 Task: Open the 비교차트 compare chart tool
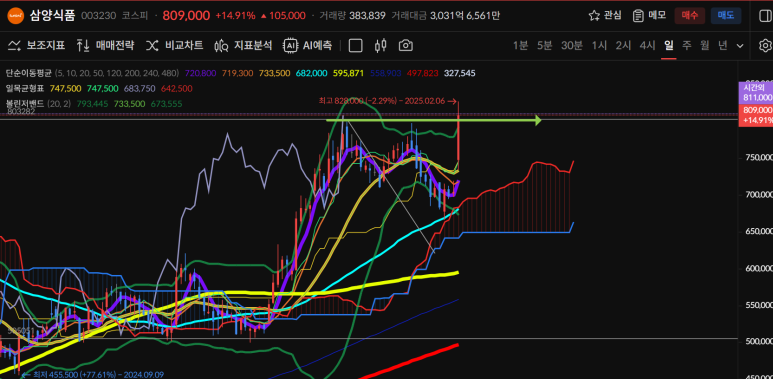point(174,46)
